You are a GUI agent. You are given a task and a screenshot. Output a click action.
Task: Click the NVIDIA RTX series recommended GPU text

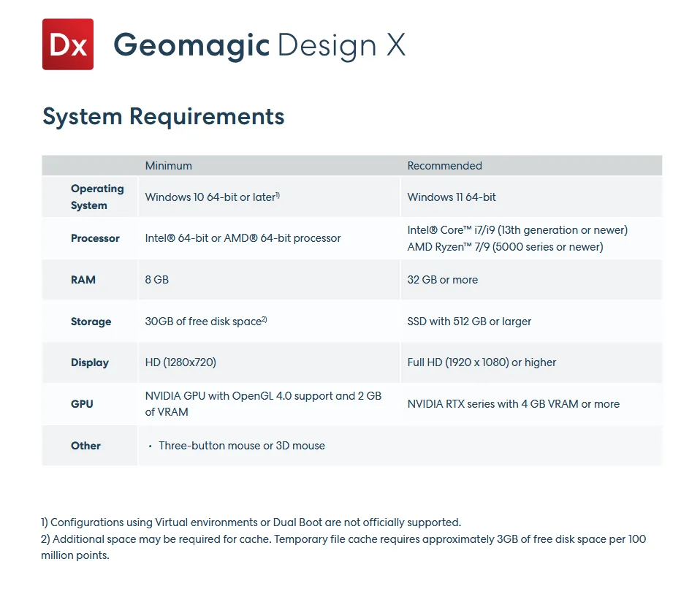coord(513,404)
